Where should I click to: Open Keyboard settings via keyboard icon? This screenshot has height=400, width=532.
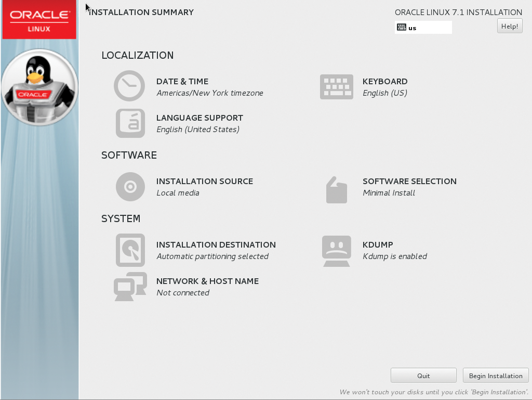pos(336,87)
